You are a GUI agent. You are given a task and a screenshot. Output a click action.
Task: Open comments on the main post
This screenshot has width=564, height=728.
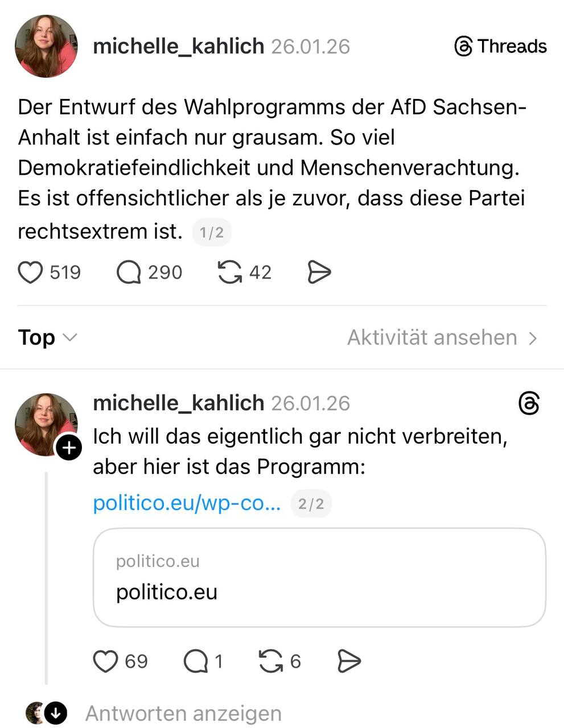129,272
